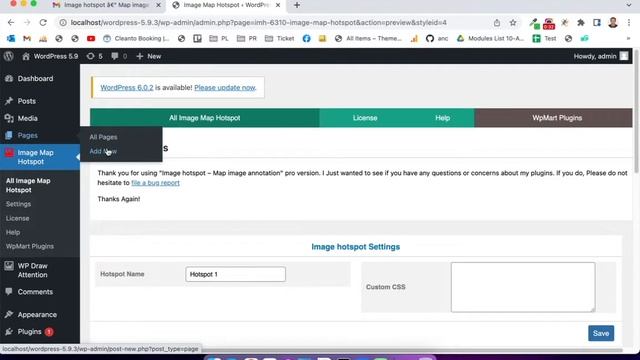
Task: Expand the tab search arrow
Action: click(629, 5)
